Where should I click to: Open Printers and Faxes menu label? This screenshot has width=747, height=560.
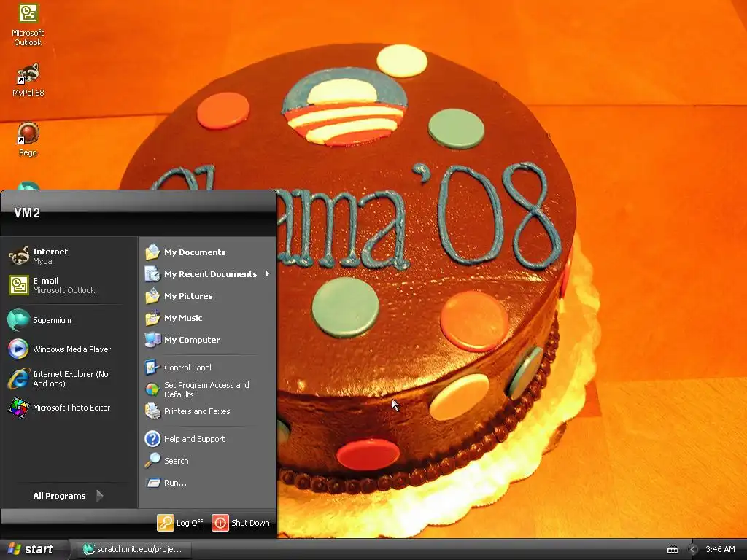(x=197, y=411)
